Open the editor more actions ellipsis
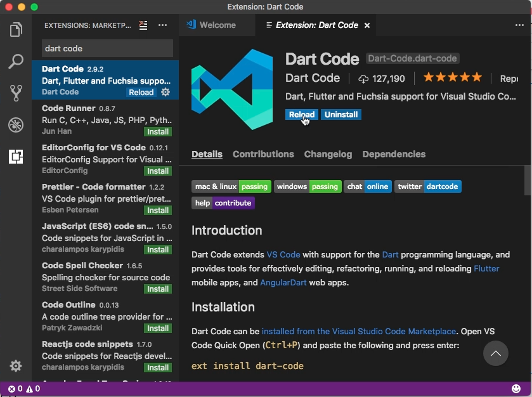532x397 pixels. [519, 25]
